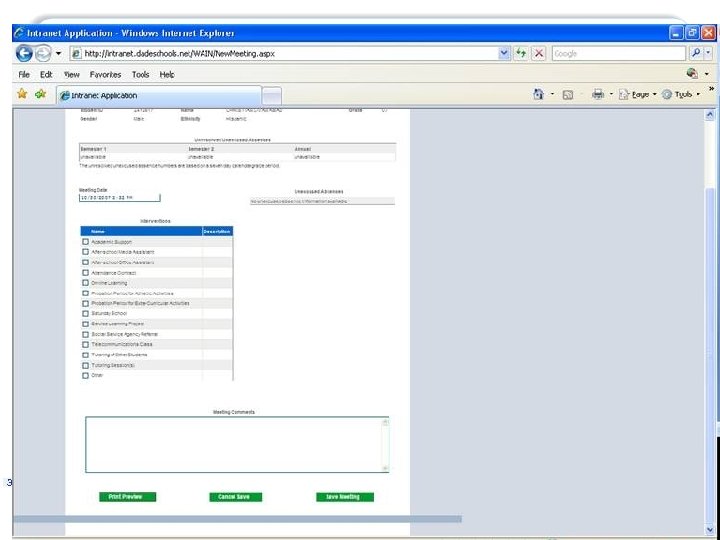Check the Social Service Agency Referral box
The height and width of the screenshot is (540, 720).
(x=85, y=334)
